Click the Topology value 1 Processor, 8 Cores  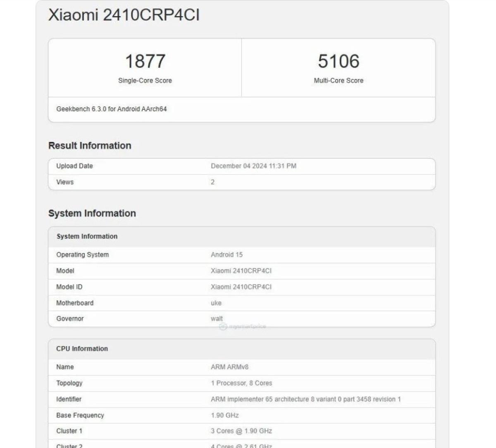click(x=241, y=383)
